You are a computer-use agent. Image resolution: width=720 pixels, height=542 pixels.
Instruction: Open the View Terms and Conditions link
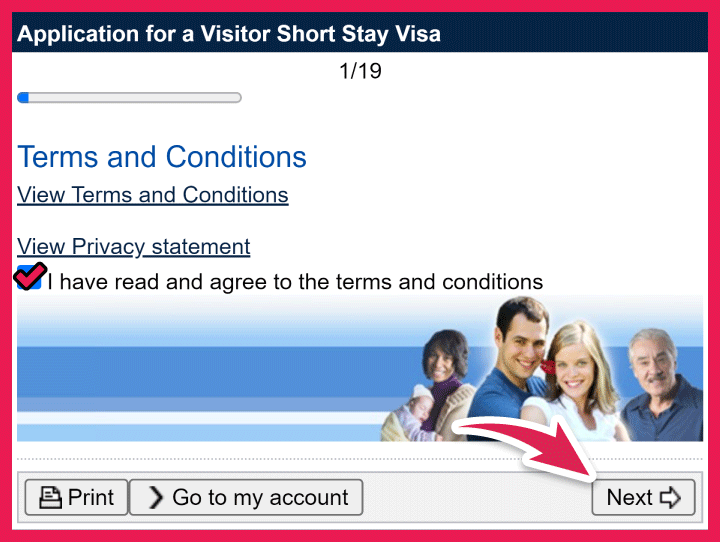point(153,195)
